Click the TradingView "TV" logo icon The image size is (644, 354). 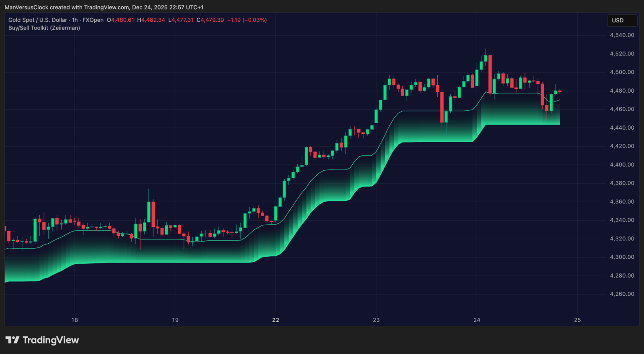pos(13,340)
